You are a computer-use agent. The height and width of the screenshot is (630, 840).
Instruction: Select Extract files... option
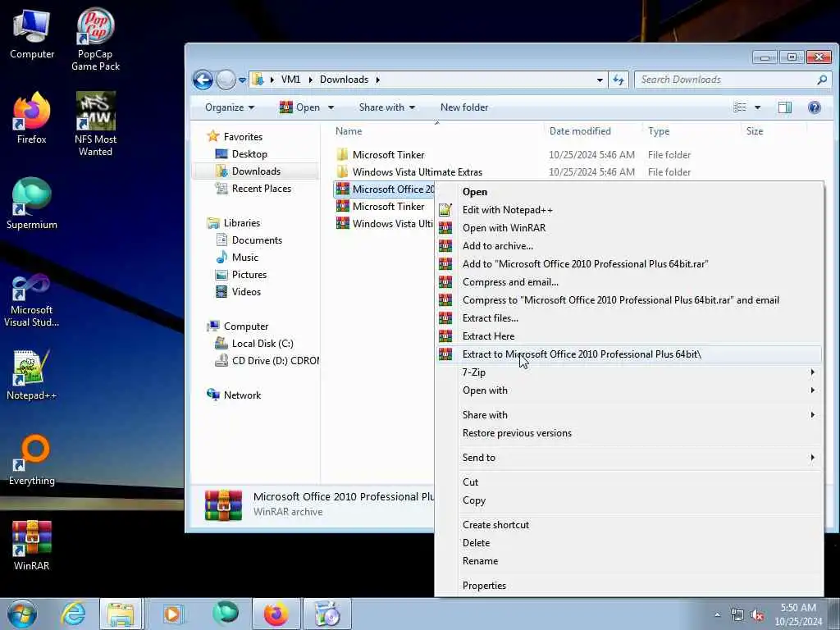(628, 318)
